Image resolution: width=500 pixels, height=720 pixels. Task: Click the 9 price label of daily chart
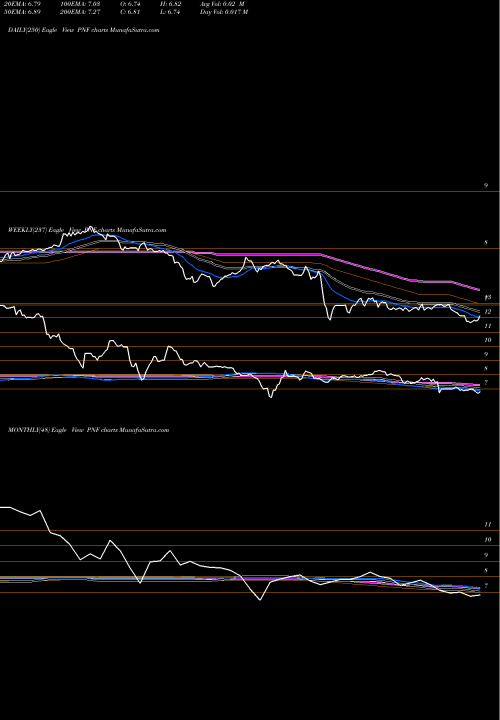[x=486, y=186]
